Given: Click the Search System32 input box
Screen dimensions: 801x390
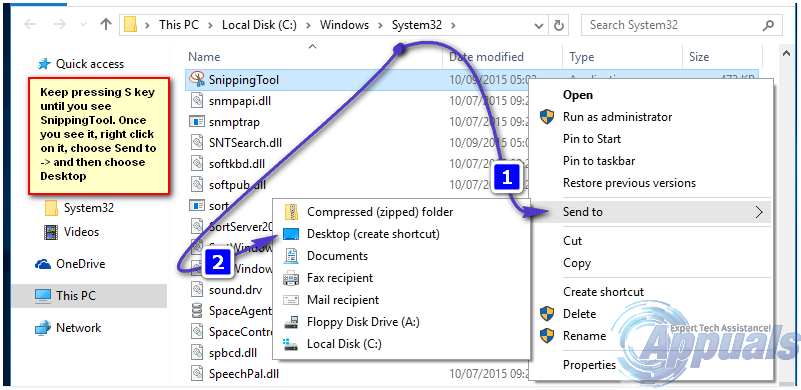Looking at the screenshot, I should click(675, 25).
